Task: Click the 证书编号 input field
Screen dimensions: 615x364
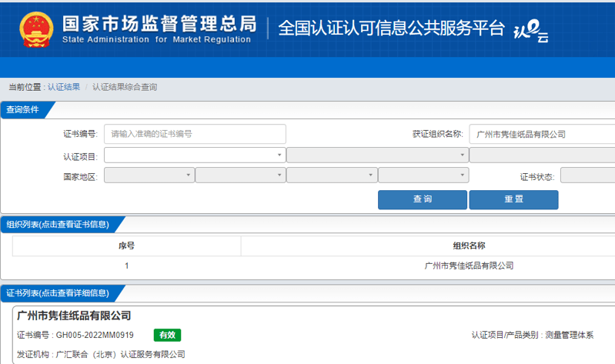Action: coord(195,134)
